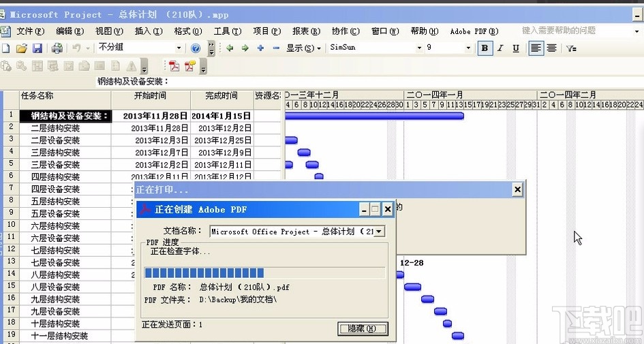644x344 pixels.
Task: Expand the Adobe PDF toolbar options handle
Action: click(x=203, y=67)
